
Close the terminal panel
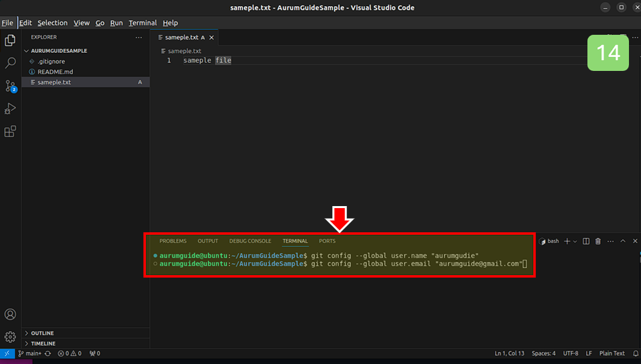[635, 241]
